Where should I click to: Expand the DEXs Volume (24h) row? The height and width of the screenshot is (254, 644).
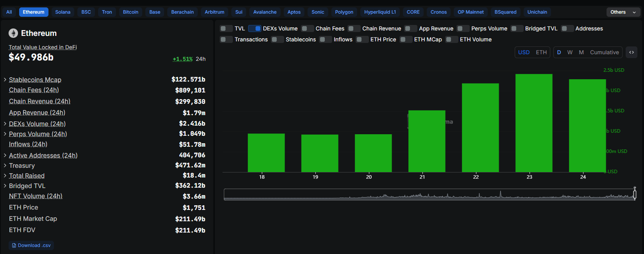click(x=5, y=124)
